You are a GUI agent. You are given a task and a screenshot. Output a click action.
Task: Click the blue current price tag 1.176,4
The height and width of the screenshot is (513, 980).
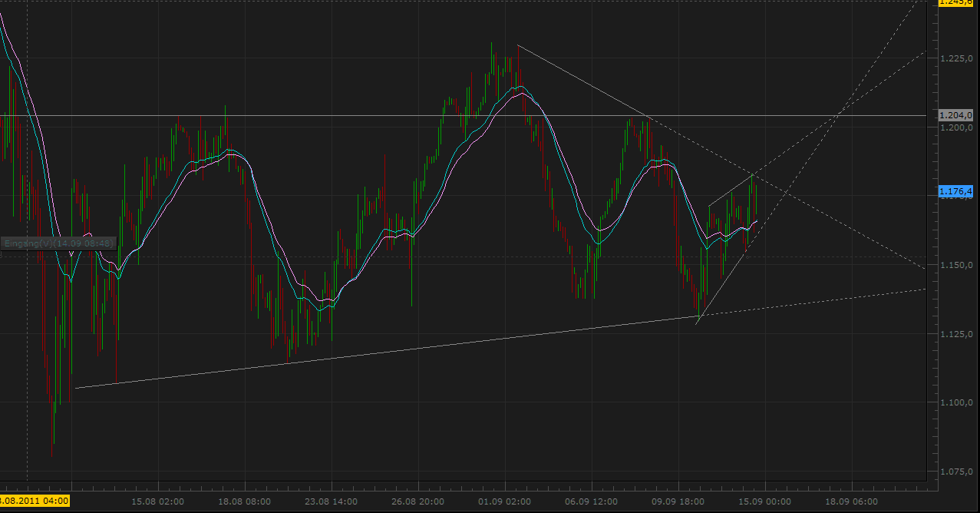click(x=955, y=190)
